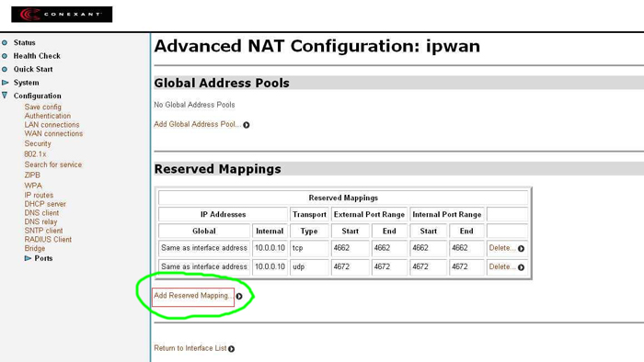
Task: Open DHCP server link
Action: coord(45,204)
